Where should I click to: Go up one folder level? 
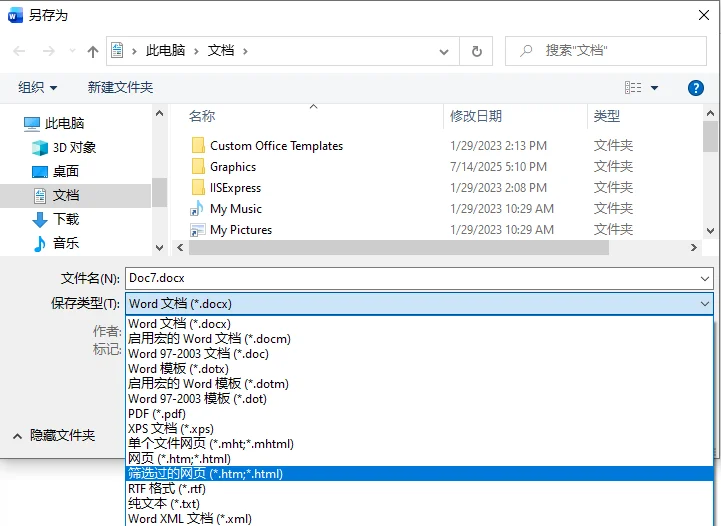pos(93,51)
